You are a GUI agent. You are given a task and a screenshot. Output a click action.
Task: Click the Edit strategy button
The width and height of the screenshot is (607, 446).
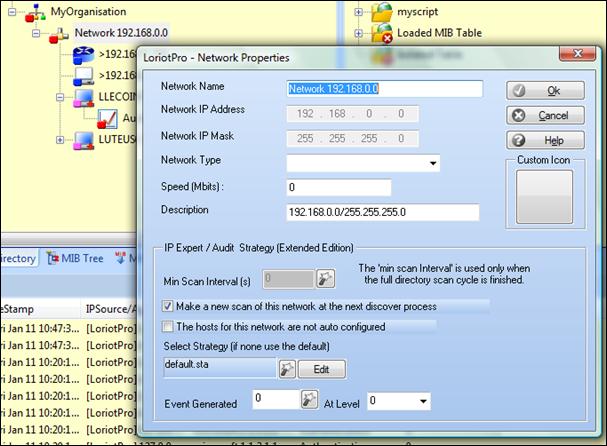coord(322,369)
